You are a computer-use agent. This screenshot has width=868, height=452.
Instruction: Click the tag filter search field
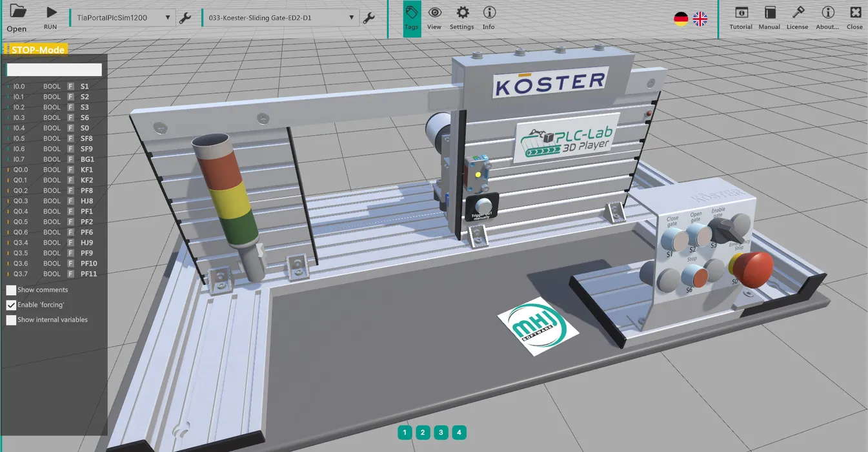point(54,70)
